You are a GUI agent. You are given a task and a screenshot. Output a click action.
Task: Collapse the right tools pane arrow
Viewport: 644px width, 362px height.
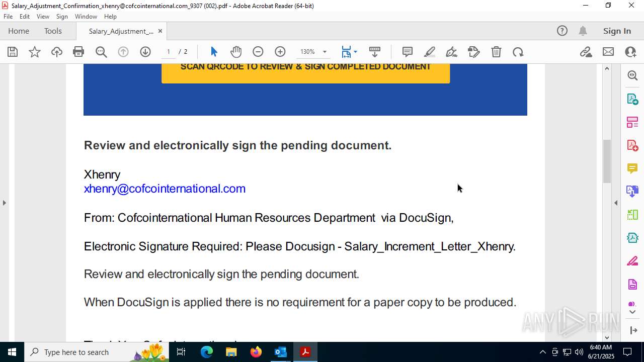tap(616, 203)
